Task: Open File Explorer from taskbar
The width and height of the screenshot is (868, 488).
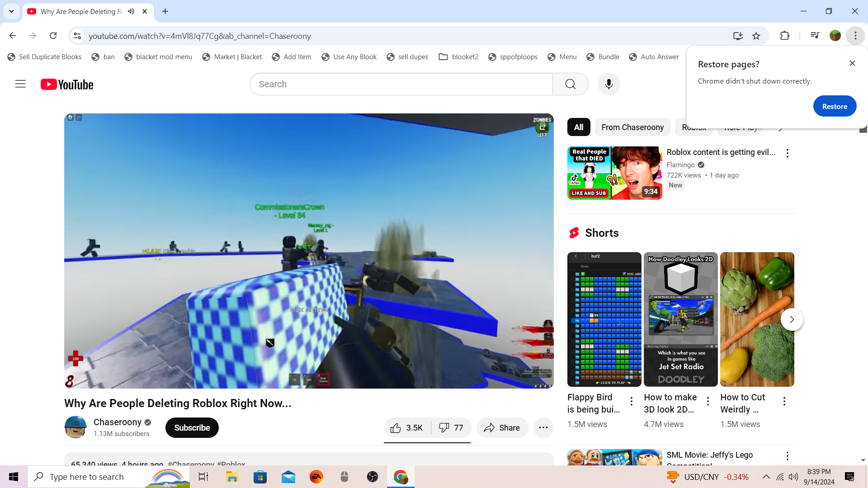Action: click(232, 477)
